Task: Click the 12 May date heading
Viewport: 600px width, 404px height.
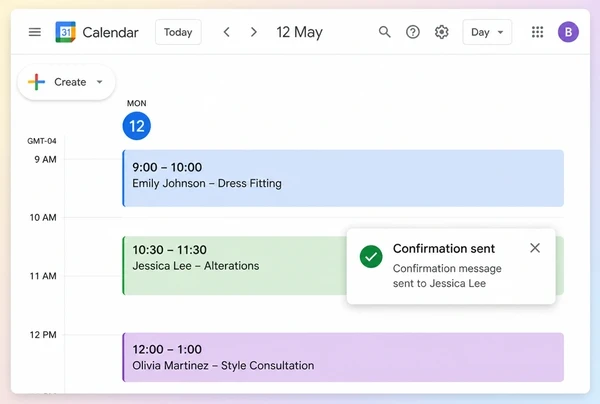Action: pos(300,33)
